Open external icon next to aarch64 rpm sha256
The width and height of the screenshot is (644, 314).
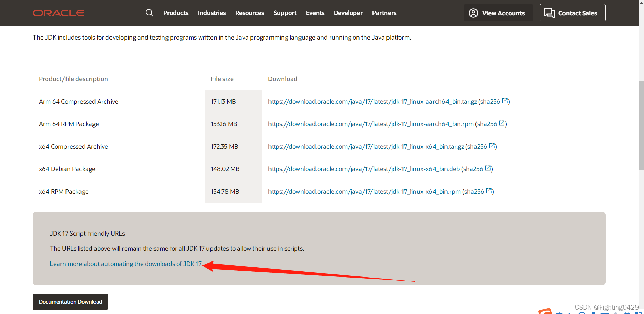(x=502, y=123)
